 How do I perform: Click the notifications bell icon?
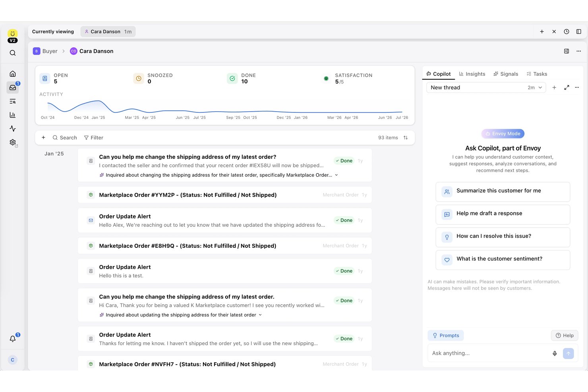pos(13,338)
